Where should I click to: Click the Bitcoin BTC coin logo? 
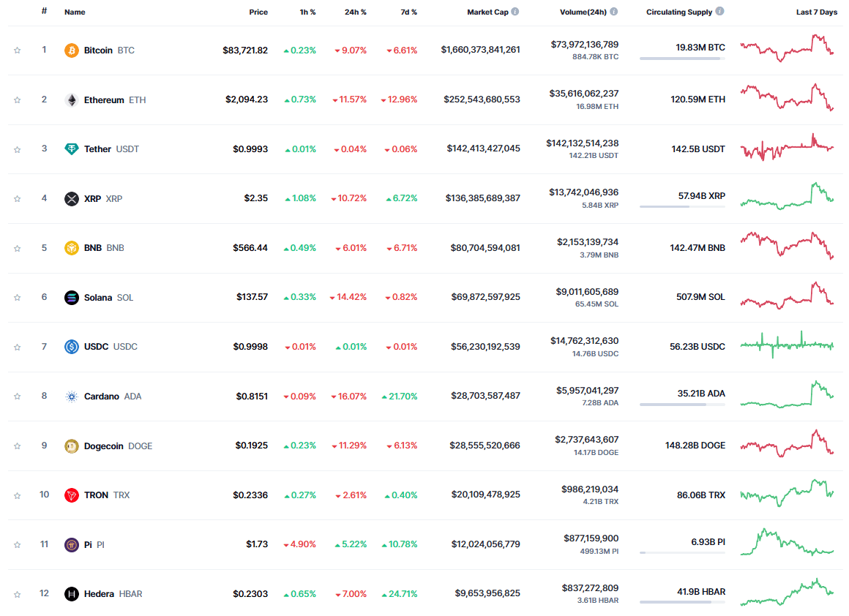[x=71, y=50]
